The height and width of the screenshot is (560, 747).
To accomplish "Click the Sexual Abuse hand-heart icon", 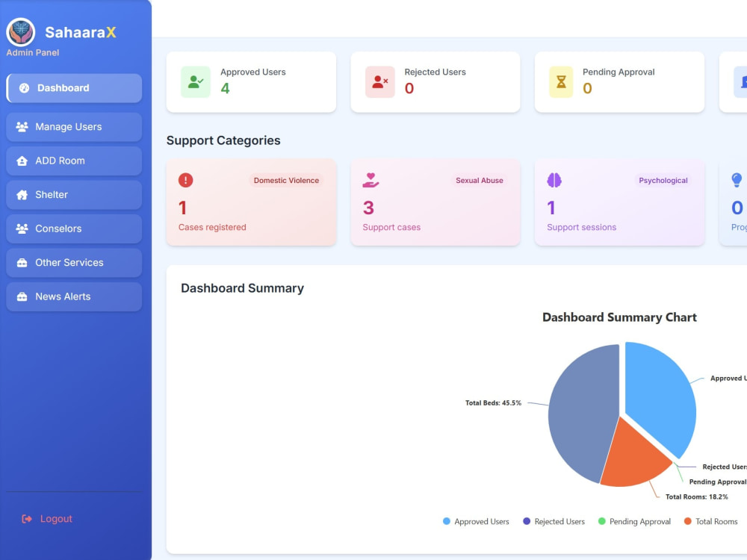I will point(371,181).
